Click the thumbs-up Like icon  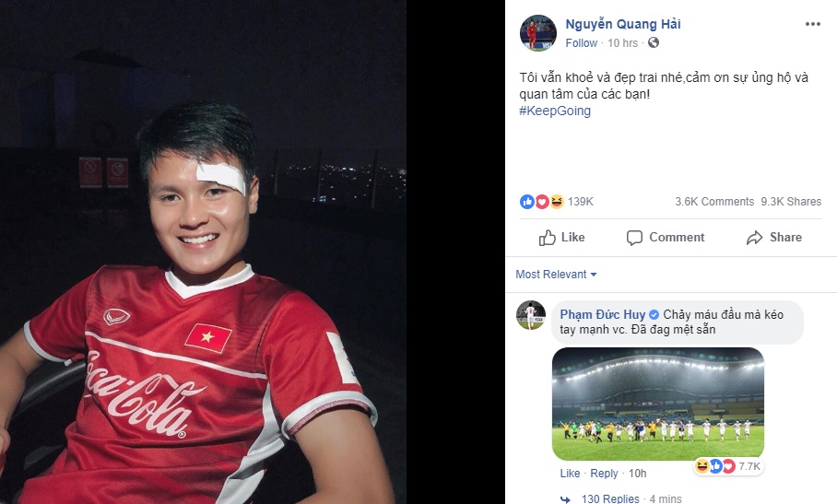pyautogui.click(x=547, y=238)
